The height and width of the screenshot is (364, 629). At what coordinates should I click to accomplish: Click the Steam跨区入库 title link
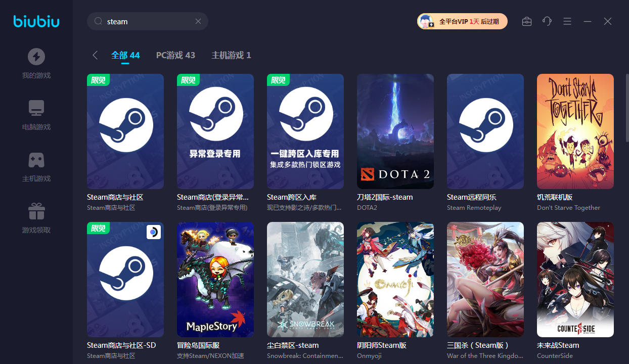291,197
